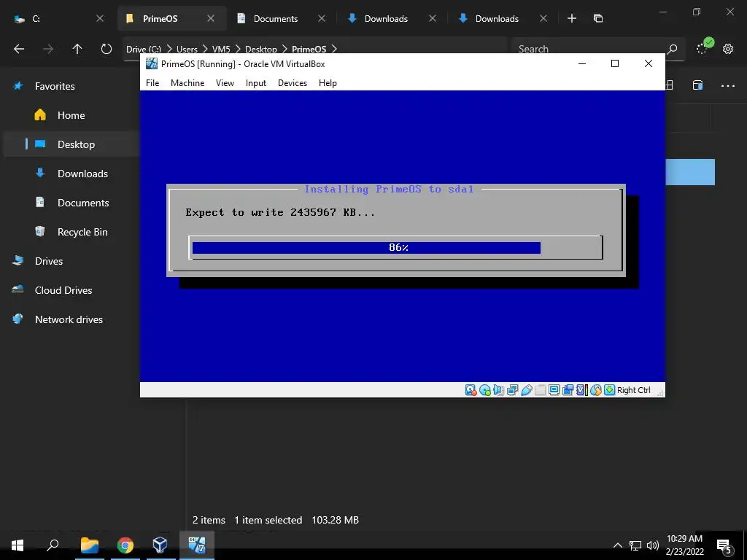Open VirtualBox Manager from the taskbar
Screen dimensions: 747x560
160,545
